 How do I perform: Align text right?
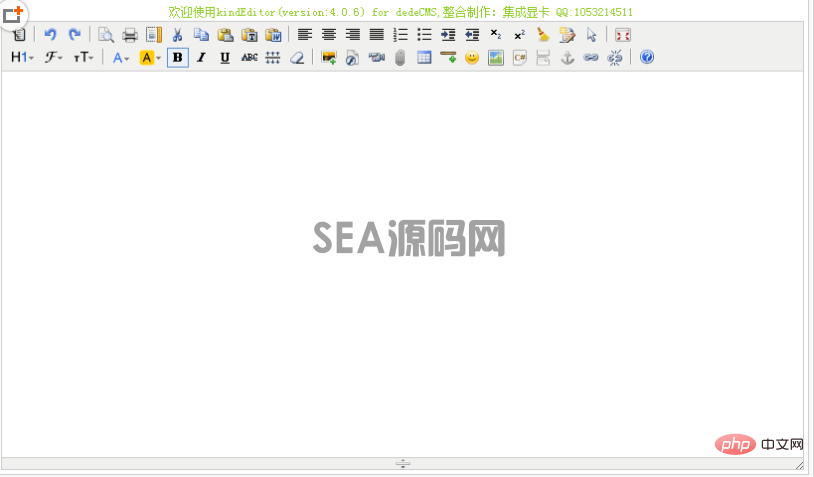pos(352,35)
